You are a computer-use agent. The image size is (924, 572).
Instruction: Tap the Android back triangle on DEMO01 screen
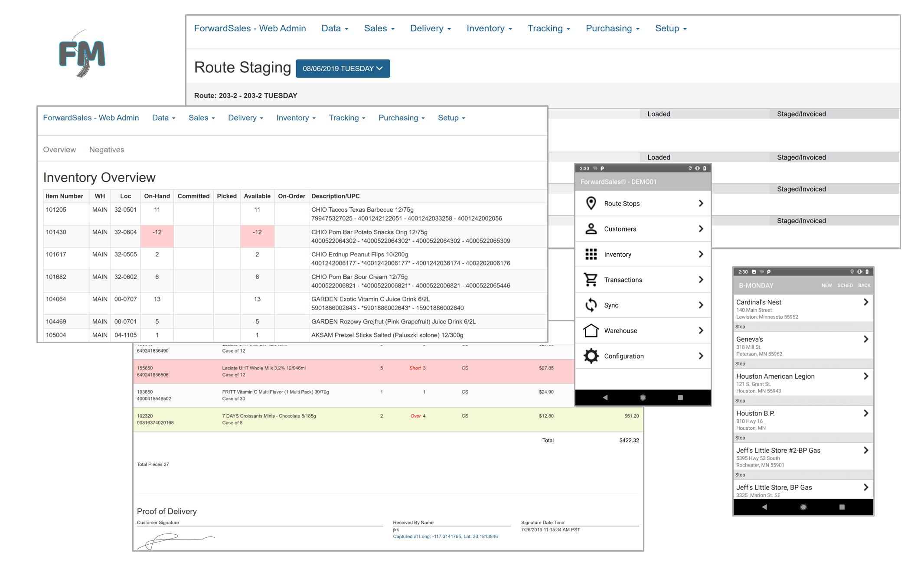point(605,397)
